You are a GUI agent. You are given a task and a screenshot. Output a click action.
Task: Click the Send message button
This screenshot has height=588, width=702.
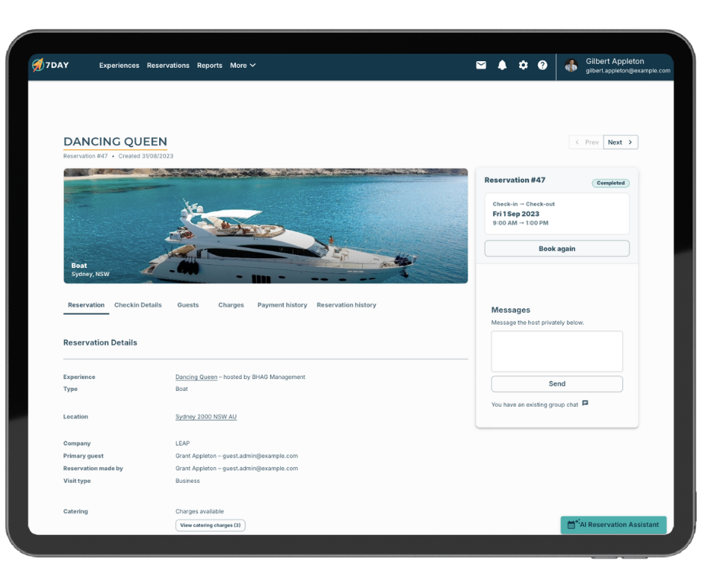(x=557, y=384)
